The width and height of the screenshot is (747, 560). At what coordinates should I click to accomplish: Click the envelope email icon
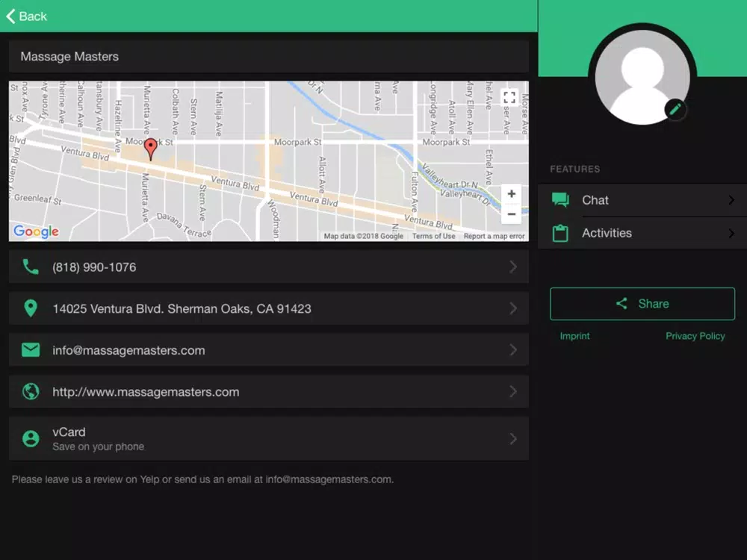31,350
